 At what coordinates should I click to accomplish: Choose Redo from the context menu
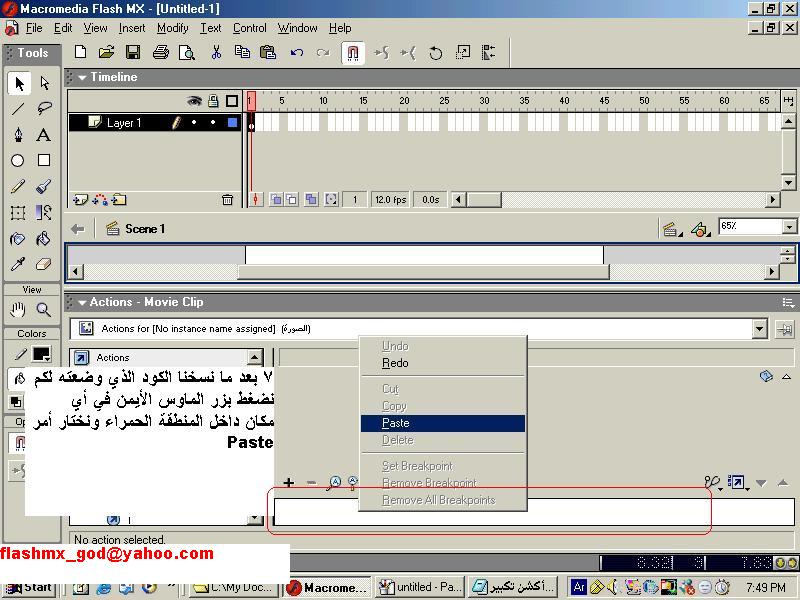(443, 363)
